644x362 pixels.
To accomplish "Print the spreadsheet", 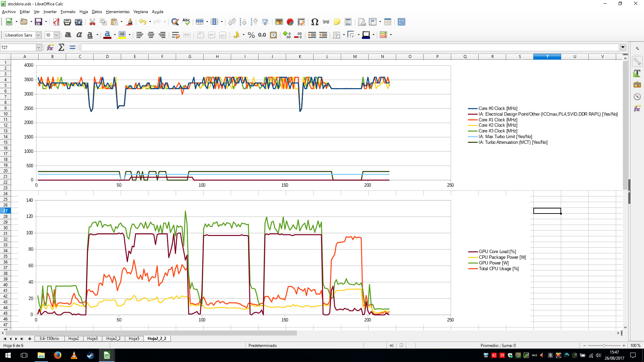I will point(67,22).
